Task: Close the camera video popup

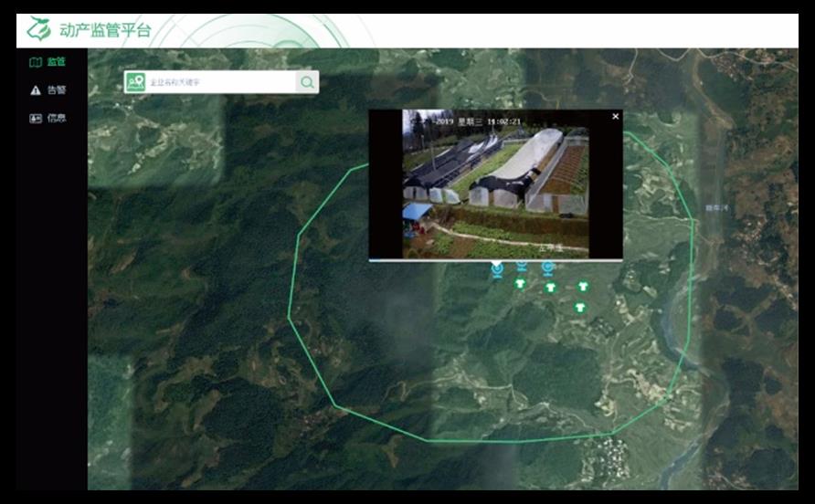Action: (615, 117)
